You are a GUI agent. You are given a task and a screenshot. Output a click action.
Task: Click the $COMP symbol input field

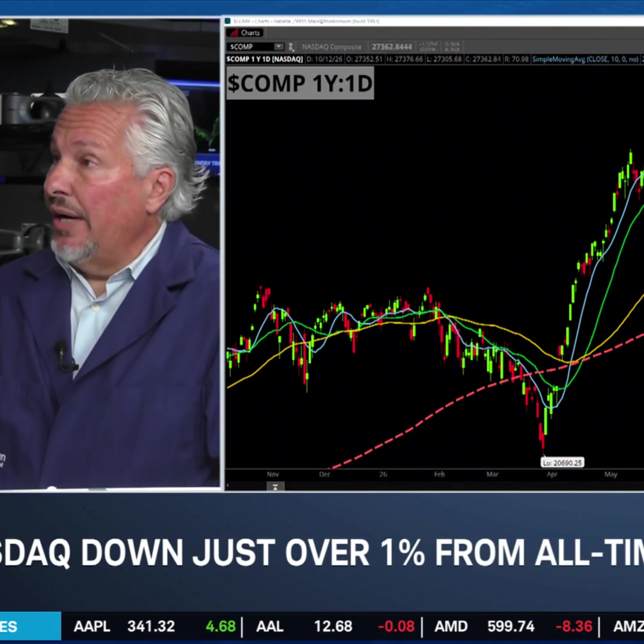click(x=250, y=47)
